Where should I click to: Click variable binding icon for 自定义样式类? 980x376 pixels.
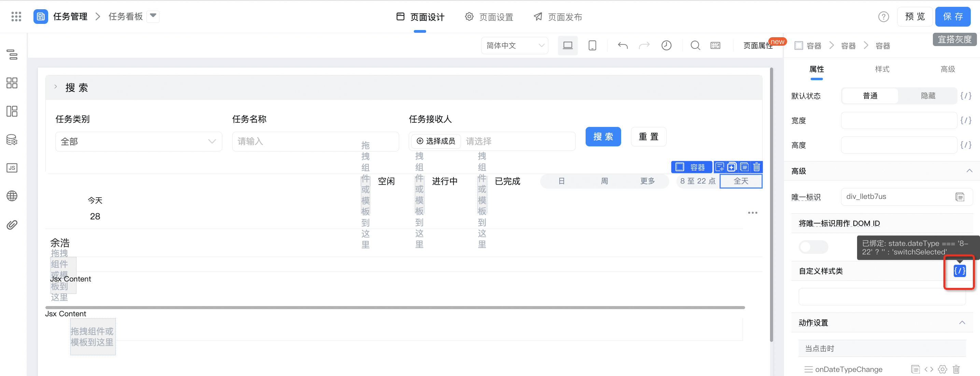960,271
